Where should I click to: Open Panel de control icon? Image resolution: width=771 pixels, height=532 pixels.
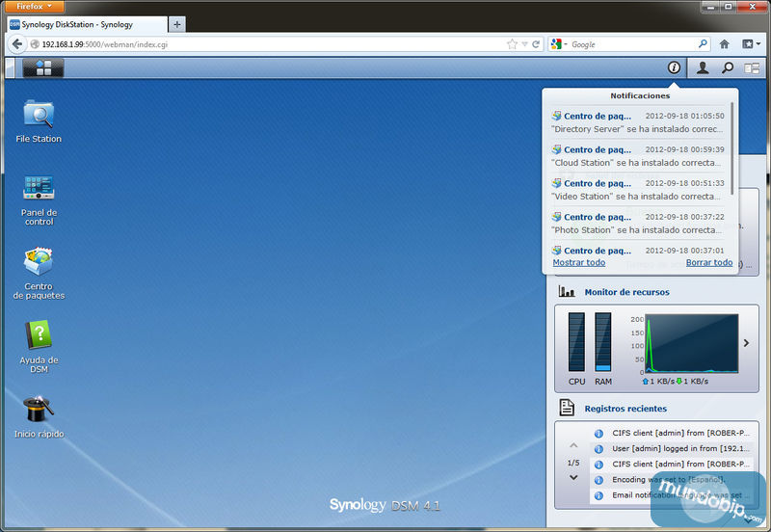[39, 199]
